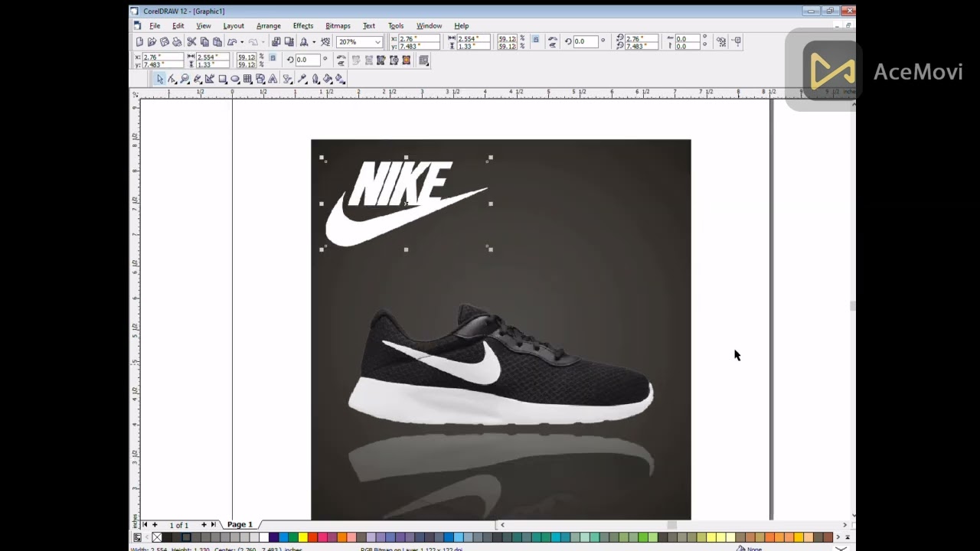Screen dimensions: 980x551
Task: Paste from clipboard icon
Action: tap(217, 41)
